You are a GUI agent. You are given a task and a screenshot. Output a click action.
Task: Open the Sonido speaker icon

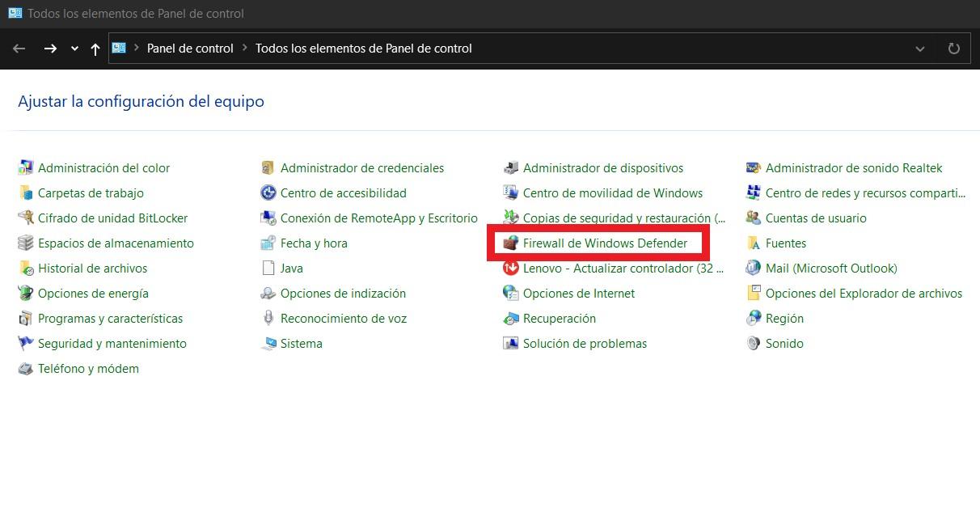click(754, 344)
